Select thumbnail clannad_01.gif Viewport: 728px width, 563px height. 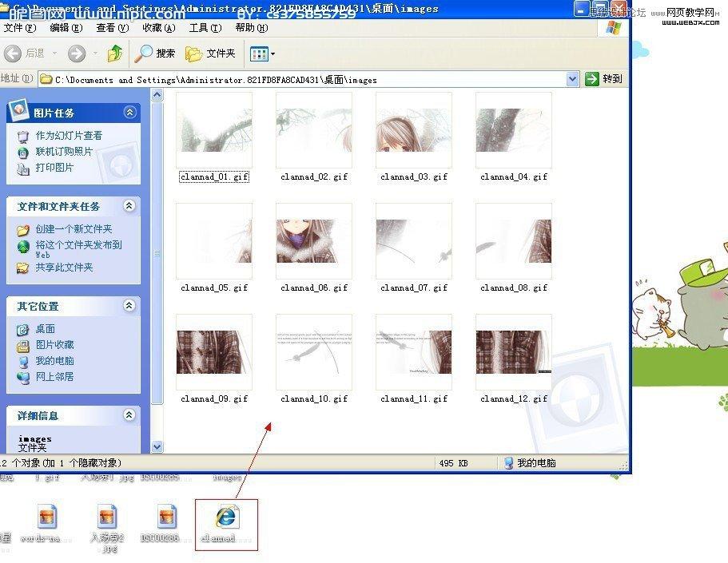pyautogui.click(x=214, y=130)
